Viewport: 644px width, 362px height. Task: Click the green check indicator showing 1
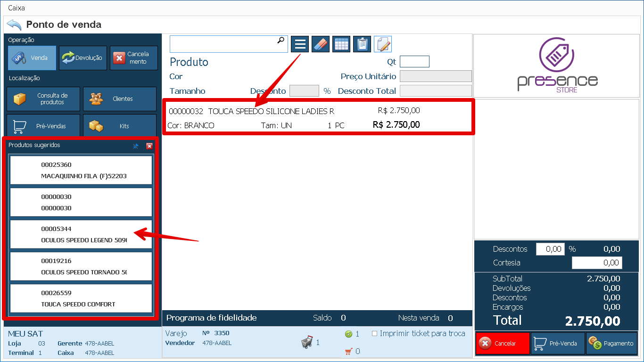[349, 334]
